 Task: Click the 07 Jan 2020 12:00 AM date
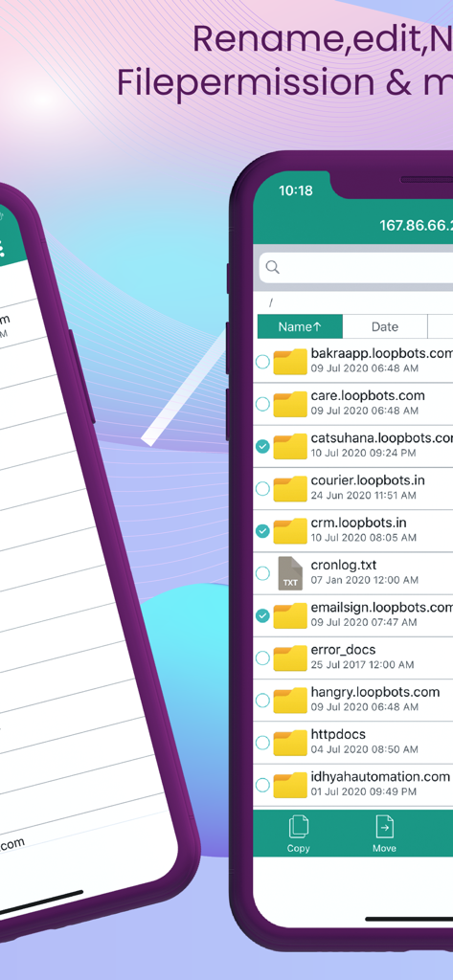coord(365,580)
